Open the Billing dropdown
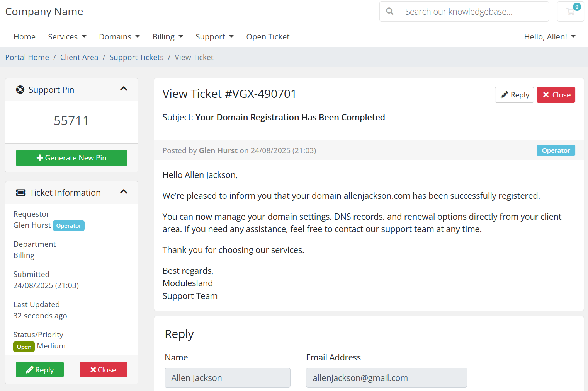588x391 pixels. tap(168, 37)
